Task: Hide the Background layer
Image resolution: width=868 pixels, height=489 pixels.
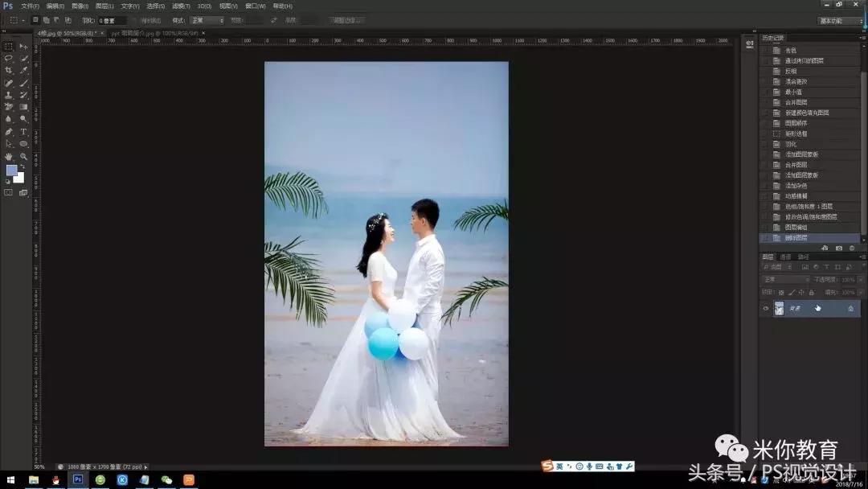Action: tap(766, 307)
